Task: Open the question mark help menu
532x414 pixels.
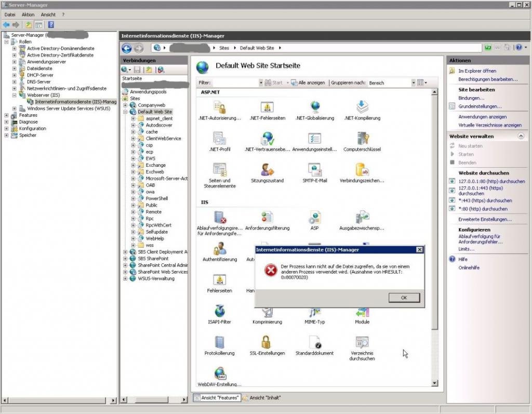Action: 63,15
